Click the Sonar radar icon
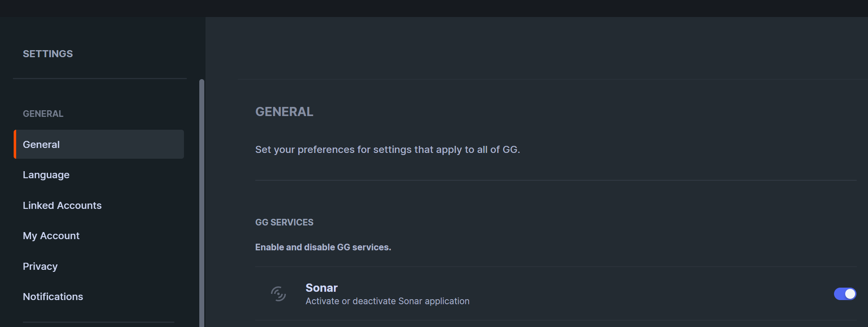The height and width of the screenshot is (327, 868). pos(278,294)
